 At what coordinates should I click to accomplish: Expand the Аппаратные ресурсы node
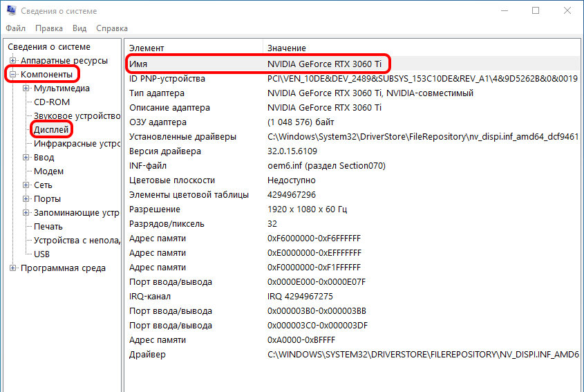pos(12,60)
